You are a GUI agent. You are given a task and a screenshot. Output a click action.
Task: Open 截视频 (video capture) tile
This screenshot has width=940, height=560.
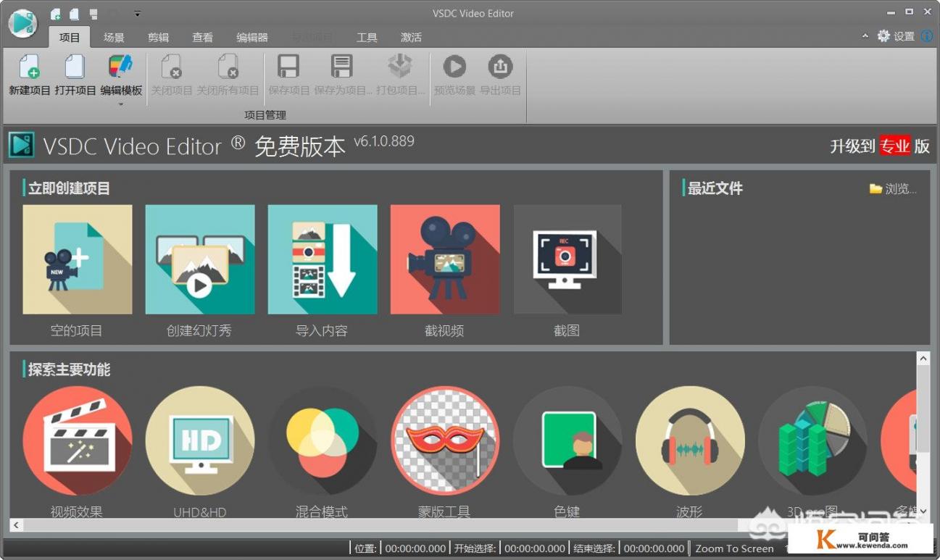[444, 259]
